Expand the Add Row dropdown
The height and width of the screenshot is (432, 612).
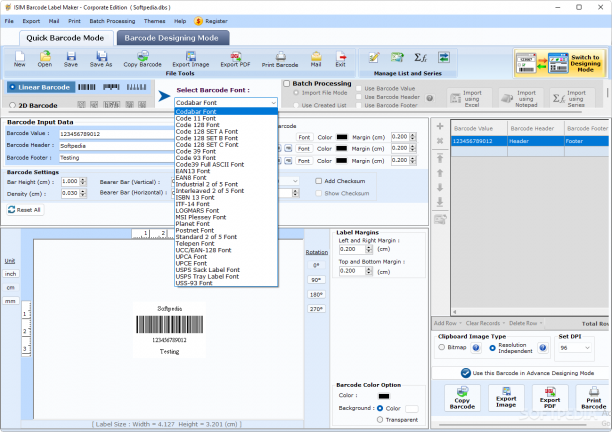click(x=461, y=323)
